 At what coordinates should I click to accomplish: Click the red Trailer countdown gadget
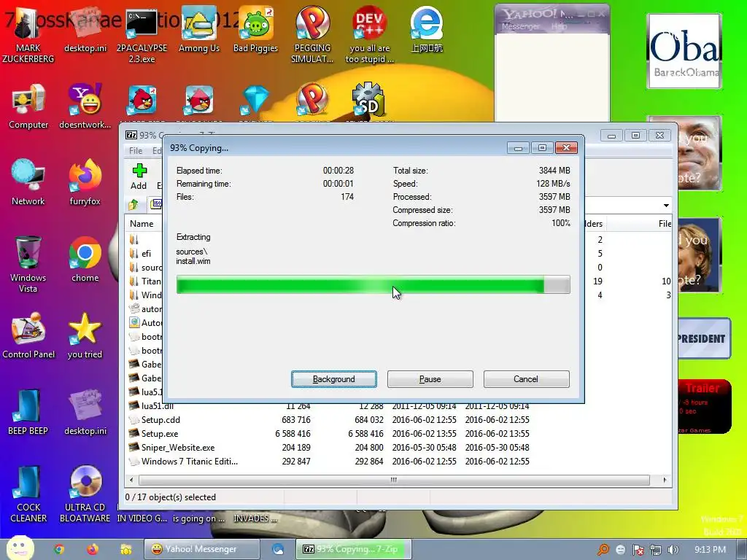(x=704, y=407)
